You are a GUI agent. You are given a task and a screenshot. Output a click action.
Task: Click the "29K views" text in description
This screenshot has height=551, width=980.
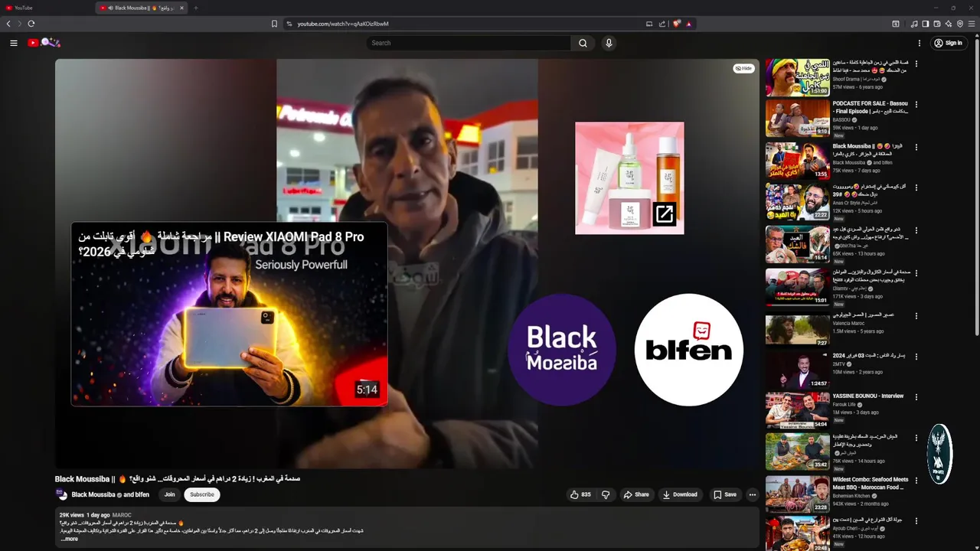72,515
